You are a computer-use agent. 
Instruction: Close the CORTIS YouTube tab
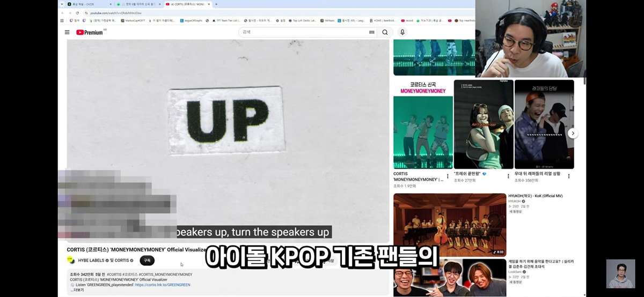[208, 4]
